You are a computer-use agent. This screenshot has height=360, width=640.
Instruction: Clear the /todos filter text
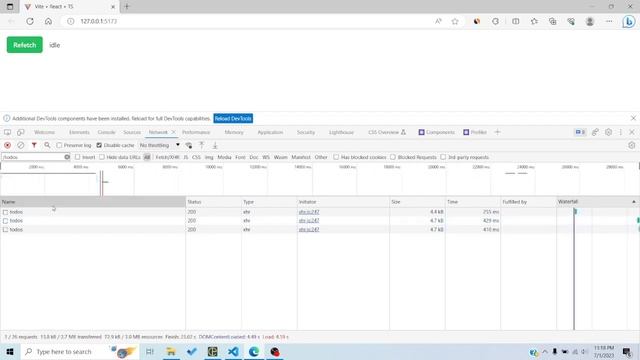point(67,157)
